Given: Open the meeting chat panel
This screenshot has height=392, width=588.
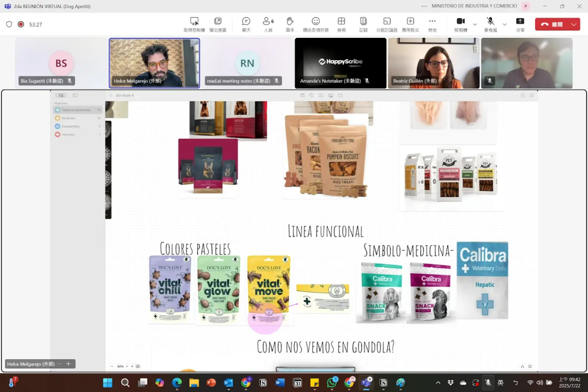Looking at the screenshot, I should tap(246, 24).
